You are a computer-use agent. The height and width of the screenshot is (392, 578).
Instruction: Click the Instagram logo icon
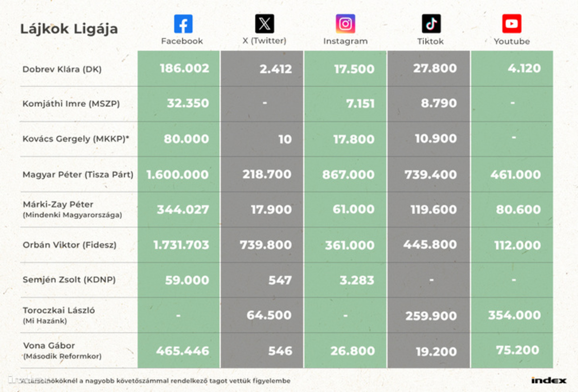pyautogui.click(x=345, y=24)
